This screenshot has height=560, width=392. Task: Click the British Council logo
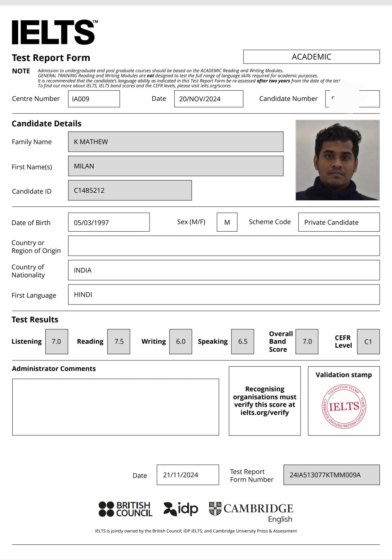click(x=126, y=509)
